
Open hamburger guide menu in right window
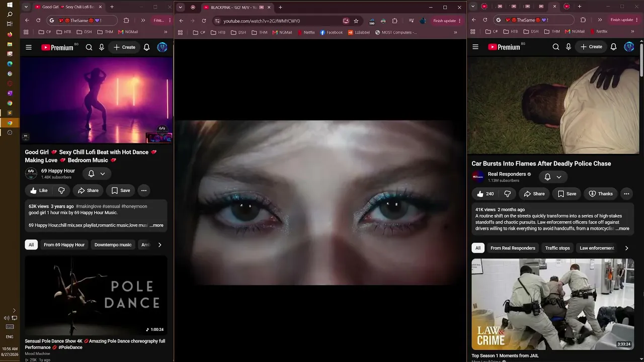(475, 47)
